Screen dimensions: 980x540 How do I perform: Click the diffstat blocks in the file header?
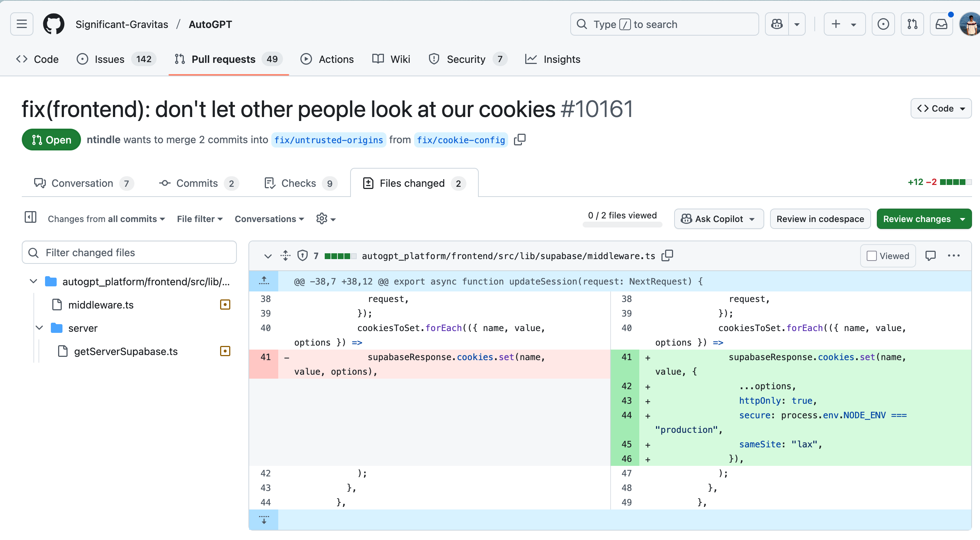(x=340, y=256)
